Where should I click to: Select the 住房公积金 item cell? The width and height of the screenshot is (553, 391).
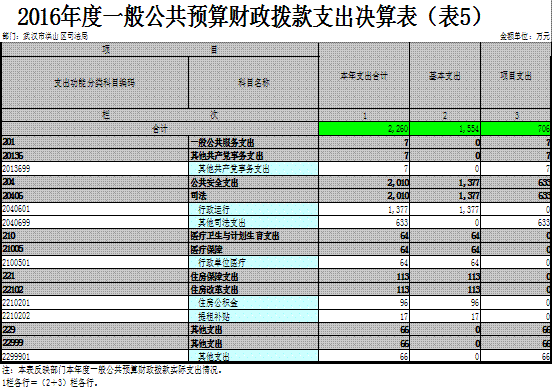pyautogui.click(x=254, y=303)
